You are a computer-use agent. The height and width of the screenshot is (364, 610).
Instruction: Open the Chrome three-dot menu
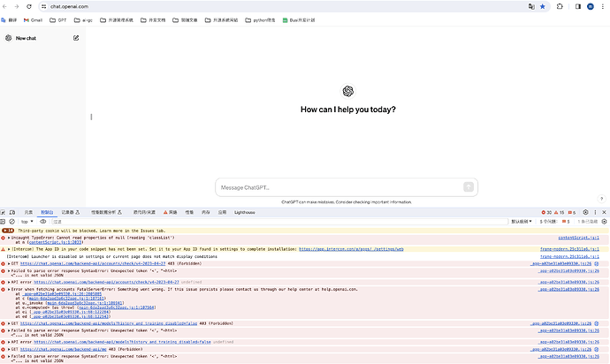[x=603, y=6]
